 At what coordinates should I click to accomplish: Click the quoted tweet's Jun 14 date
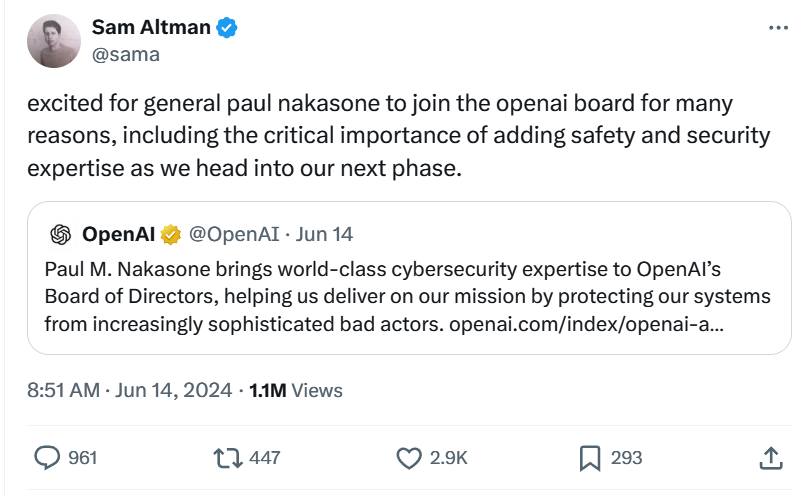click(325, 235)
